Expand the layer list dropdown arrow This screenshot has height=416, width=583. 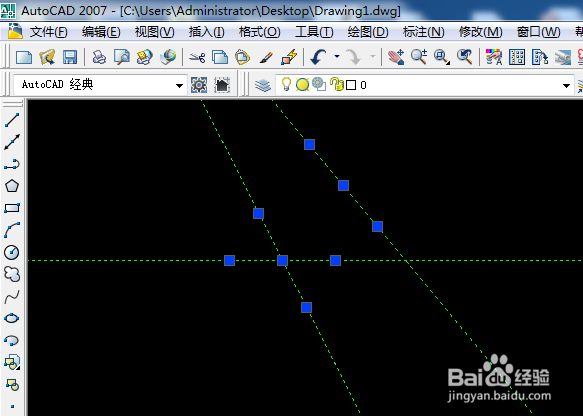[x=566, y=86]
